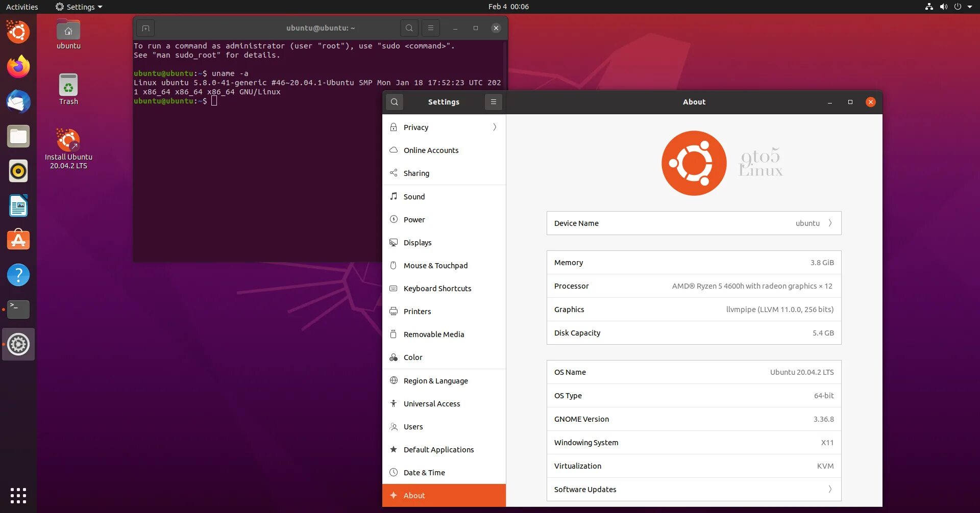Open the Color settings panel
This screenshot has height=513, width=980.
point(444,357)
